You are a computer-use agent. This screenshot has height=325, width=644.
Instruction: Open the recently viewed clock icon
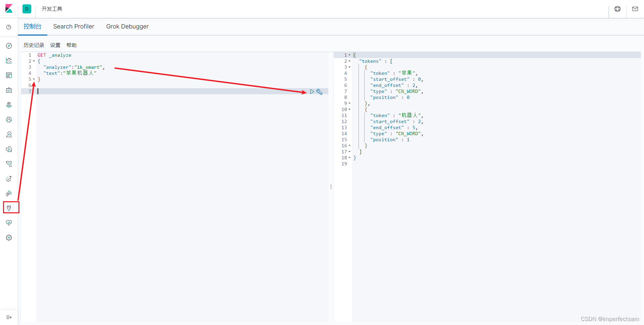[x=9, y=27]
